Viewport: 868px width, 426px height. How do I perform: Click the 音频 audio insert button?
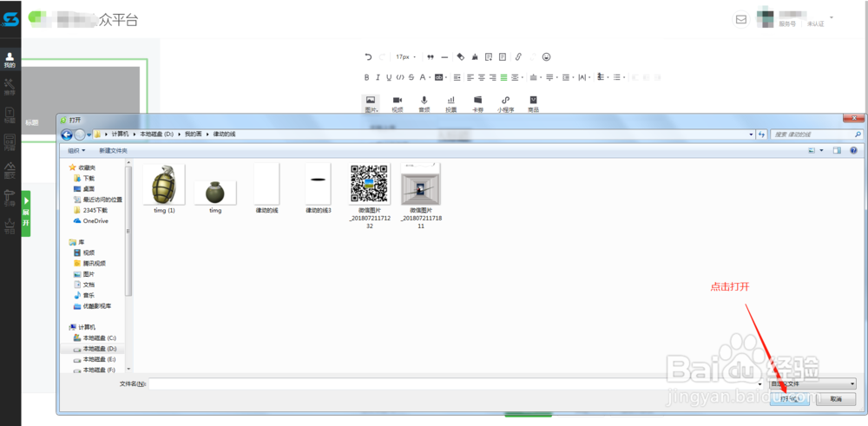[424, 103]
